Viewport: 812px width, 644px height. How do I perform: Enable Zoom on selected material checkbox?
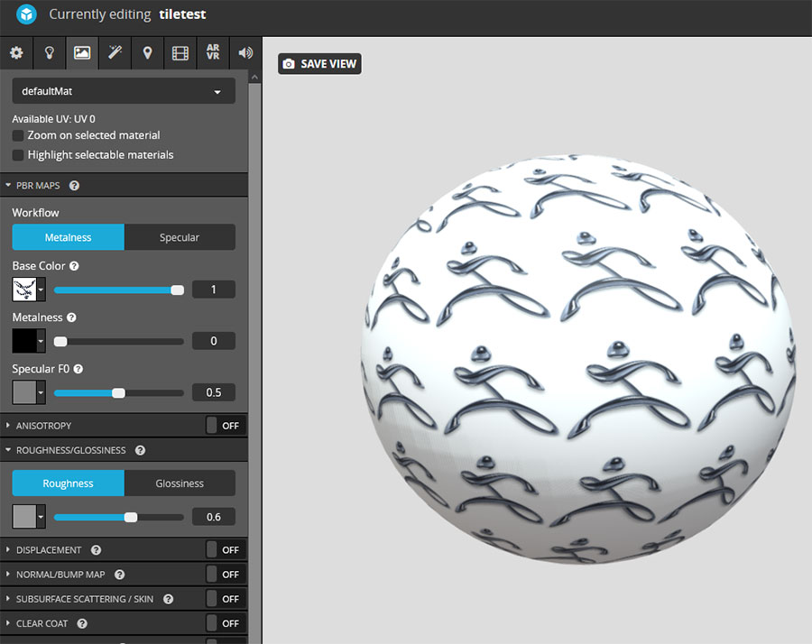(x=18, y=135)
